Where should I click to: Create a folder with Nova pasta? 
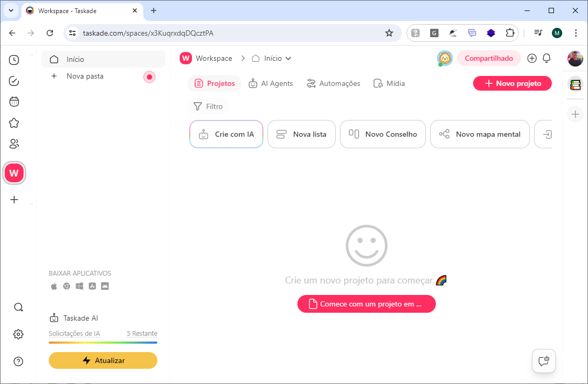click(85, 76)
